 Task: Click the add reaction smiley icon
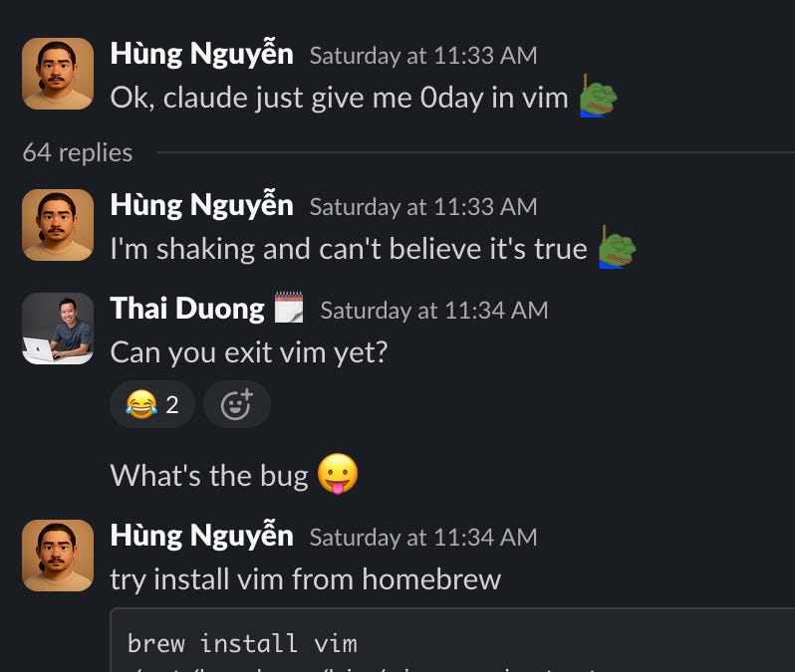[x=237, y=404]
